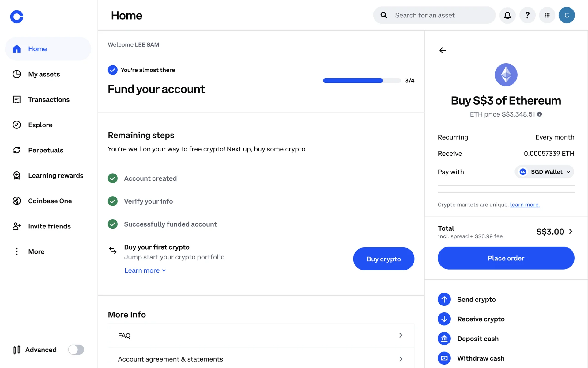This screenshot has width=588, height=368.
Task: Click the Send crypto arrow icon
Action: click(444, 299)
